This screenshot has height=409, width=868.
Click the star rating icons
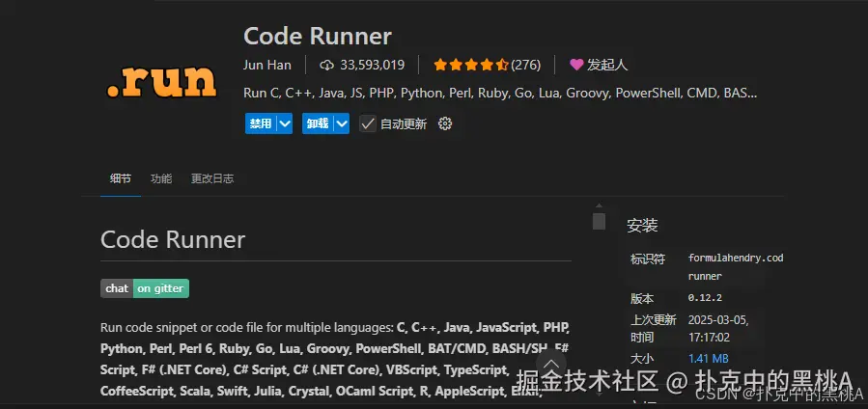(x=470, y=66)
